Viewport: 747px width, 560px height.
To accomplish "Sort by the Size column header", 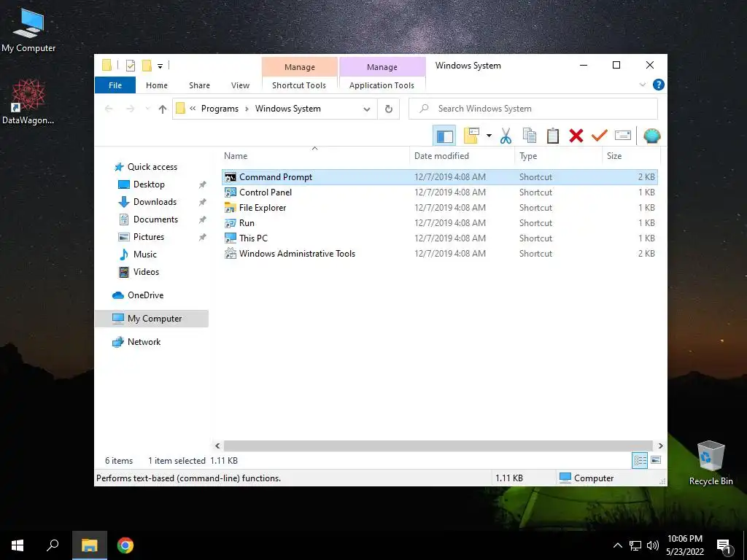I will click(x=631, y=156).
